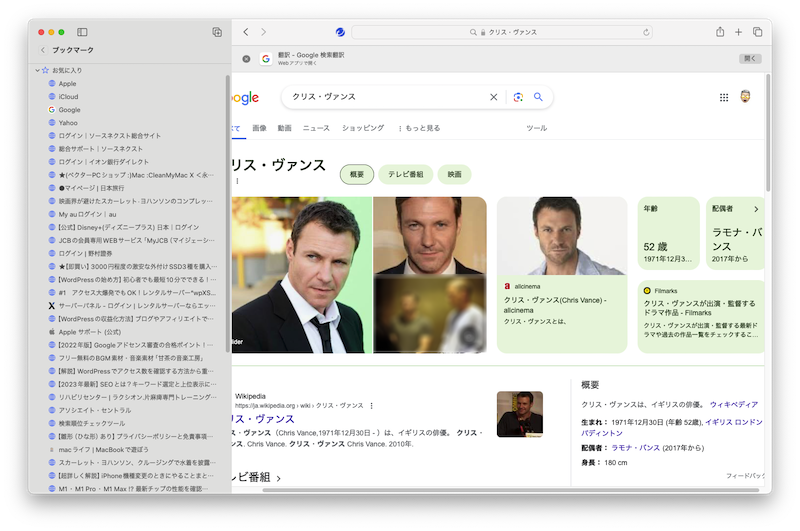Switch to the ニュース search tab

pos(316,128)
